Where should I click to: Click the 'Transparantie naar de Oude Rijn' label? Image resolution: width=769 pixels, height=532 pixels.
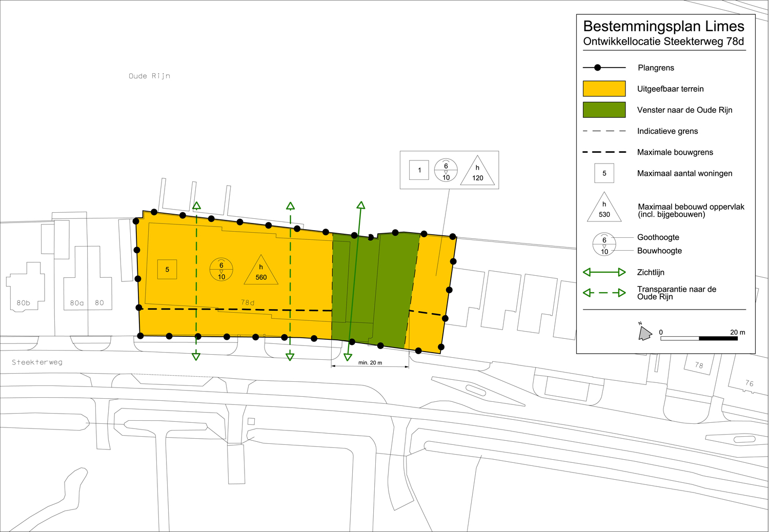point(677,293)
